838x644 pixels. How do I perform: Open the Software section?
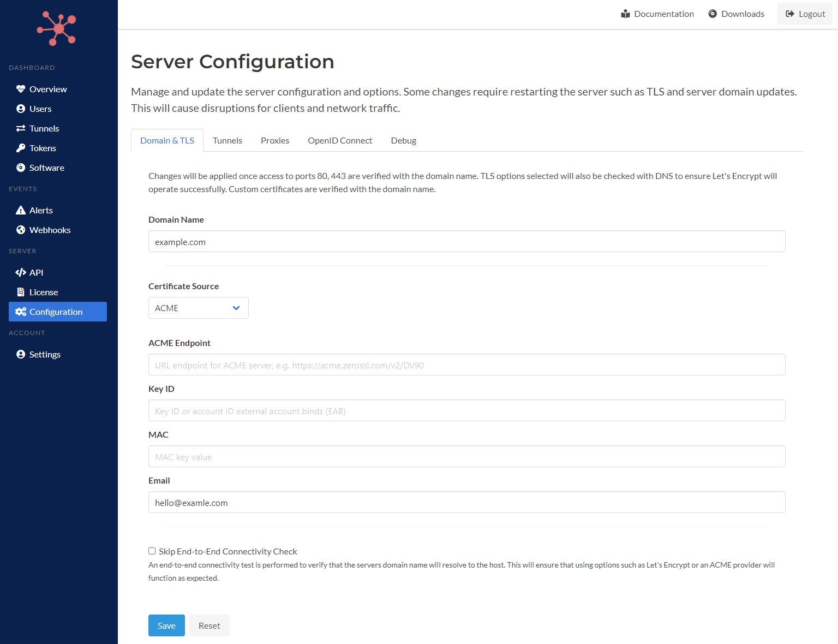coord(46,168)
